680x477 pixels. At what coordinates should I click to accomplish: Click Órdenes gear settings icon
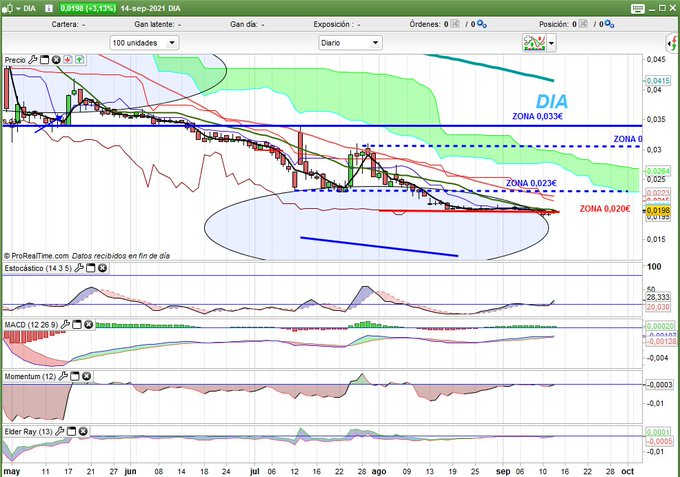[482, 24]
